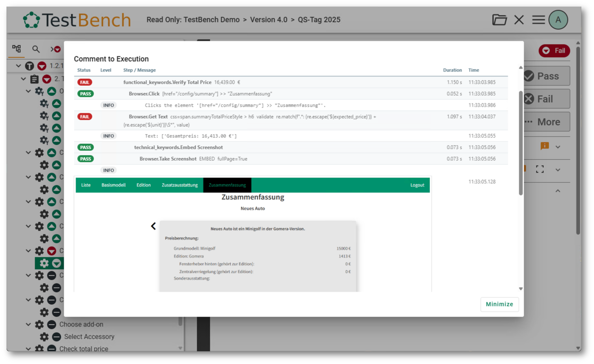Click the FAIL badge of Browser.Get Text

(85, 117)
